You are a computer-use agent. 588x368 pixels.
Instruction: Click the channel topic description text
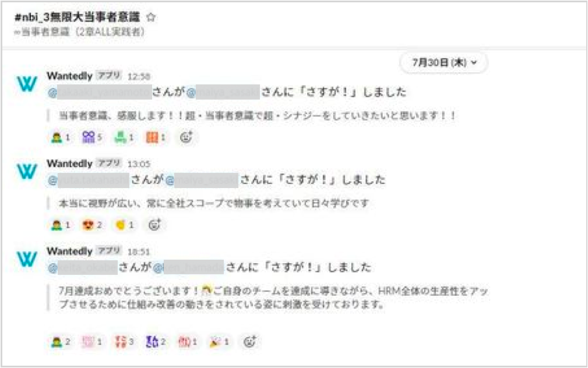coord(79,32)
